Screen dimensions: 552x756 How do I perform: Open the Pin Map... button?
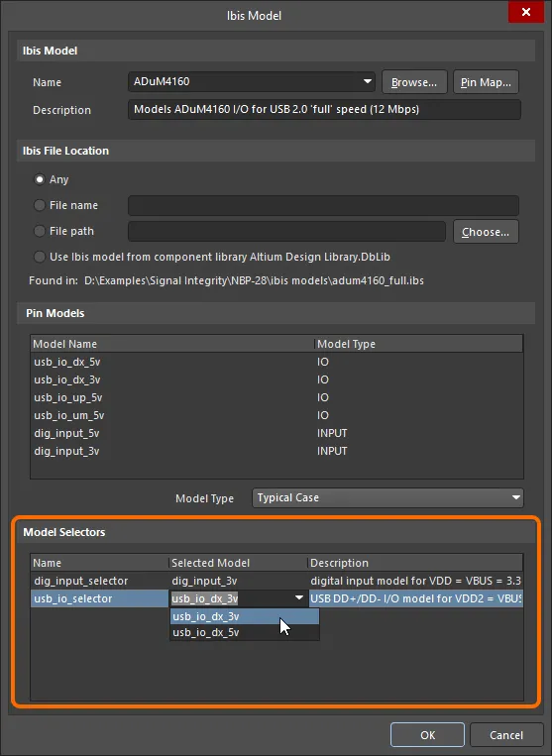pos(486,82)
